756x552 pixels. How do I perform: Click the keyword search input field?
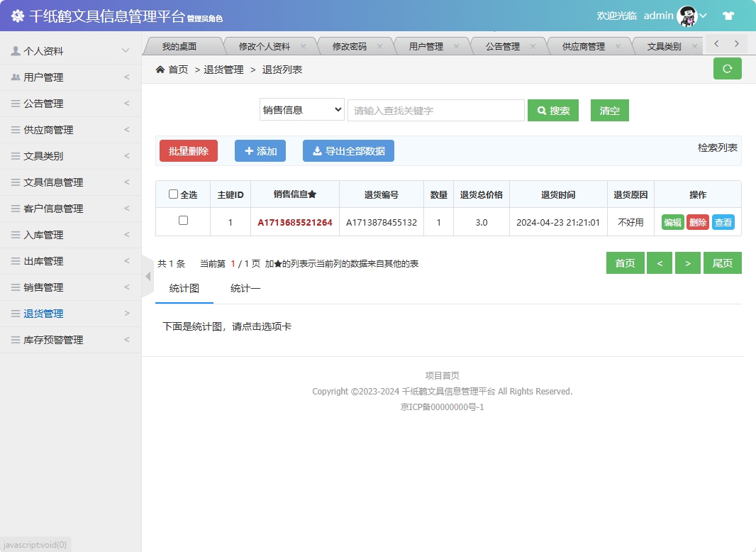[x=435, y=110]
